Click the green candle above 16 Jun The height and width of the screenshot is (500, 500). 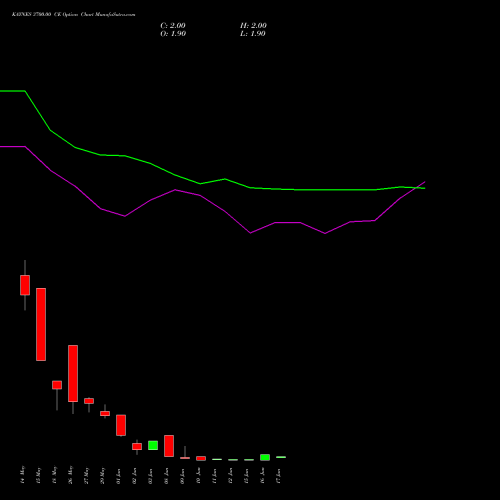click(265, 457)
